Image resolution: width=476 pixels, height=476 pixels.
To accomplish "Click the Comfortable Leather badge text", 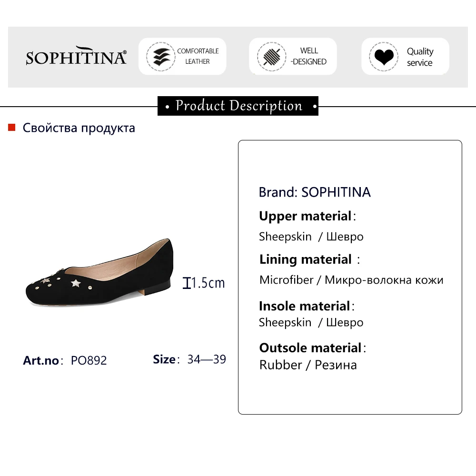I will [198, 56].
